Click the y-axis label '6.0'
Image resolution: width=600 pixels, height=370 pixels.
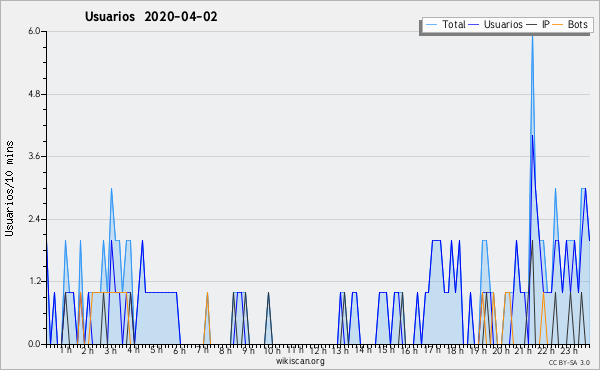pos(34,31)
